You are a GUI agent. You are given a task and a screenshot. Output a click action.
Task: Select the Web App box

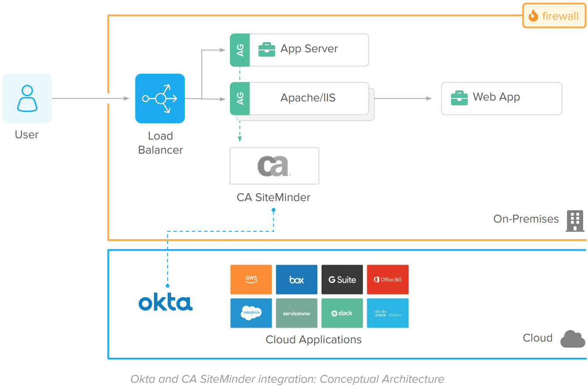point(501,98)
